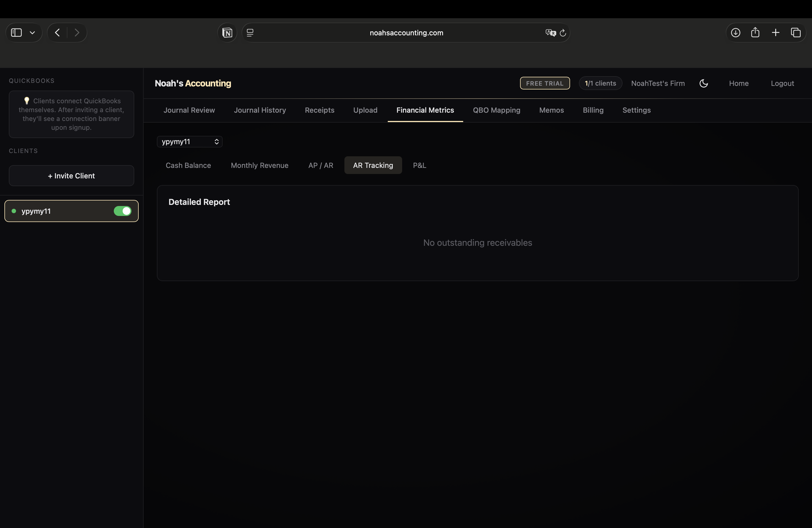Switch to Journal History tab

[260, 110]
